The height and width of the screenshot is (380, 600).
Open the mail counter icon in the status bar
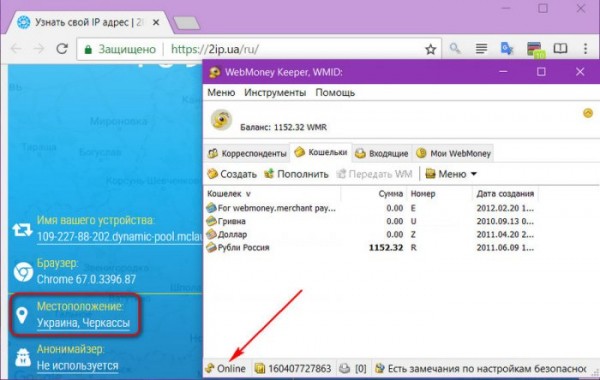point(344,369)
